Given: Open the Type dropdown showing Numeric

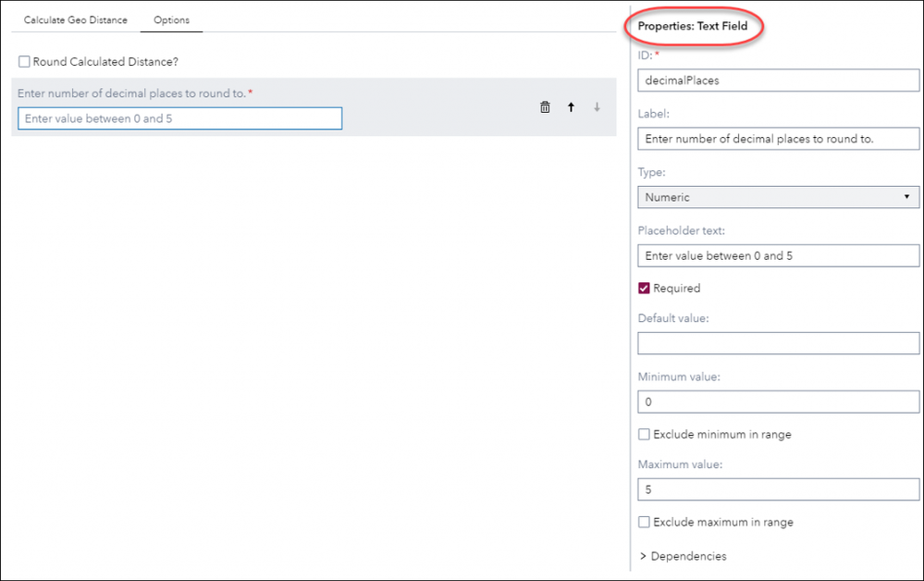Looking at the screenshot, I should coord(779,197).
